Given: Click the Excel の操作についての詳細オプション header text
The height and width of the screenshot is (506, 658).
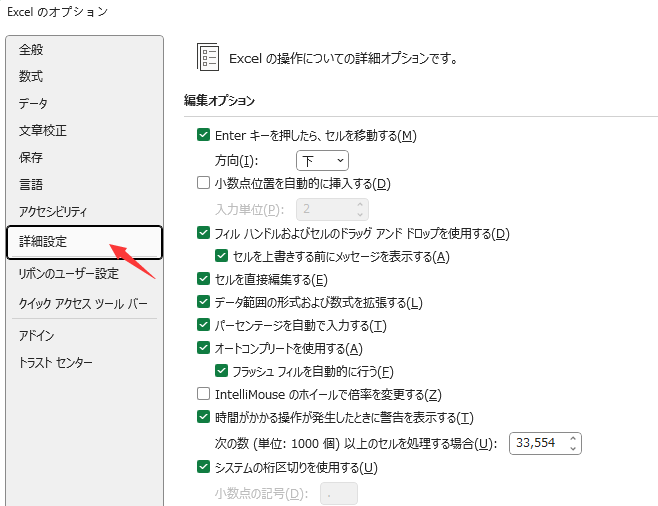Looking at the screenshot, I should point(343,58).
